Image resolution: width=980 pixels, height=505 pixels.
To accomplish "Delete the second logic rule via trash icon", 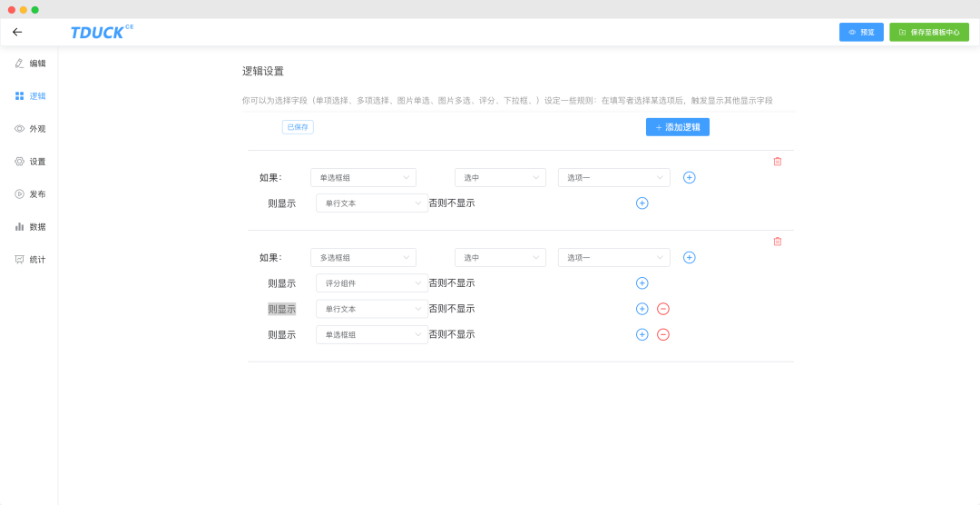I will [x=777, y=242].
